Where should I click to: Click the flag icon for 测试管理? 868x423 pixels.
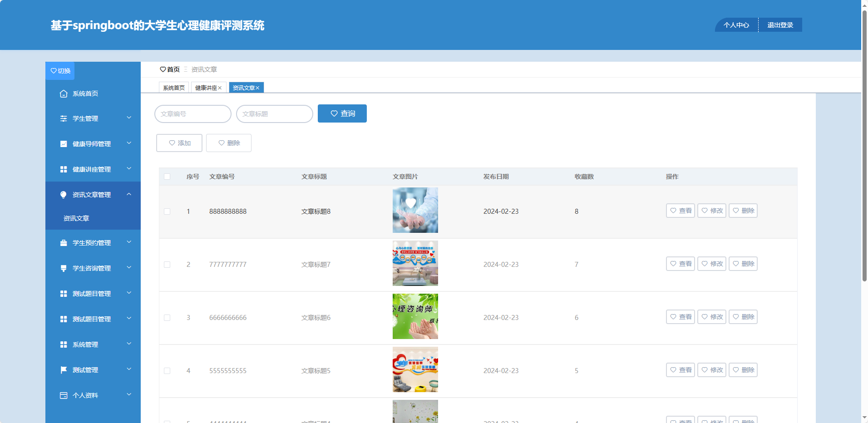(64, 370)
